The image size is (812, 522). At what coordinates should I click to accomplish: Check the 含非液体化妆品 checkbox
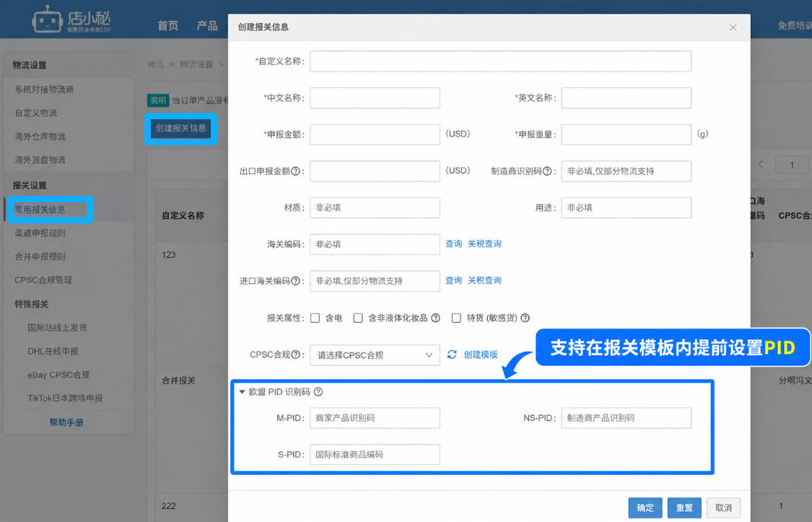point(358,318)
